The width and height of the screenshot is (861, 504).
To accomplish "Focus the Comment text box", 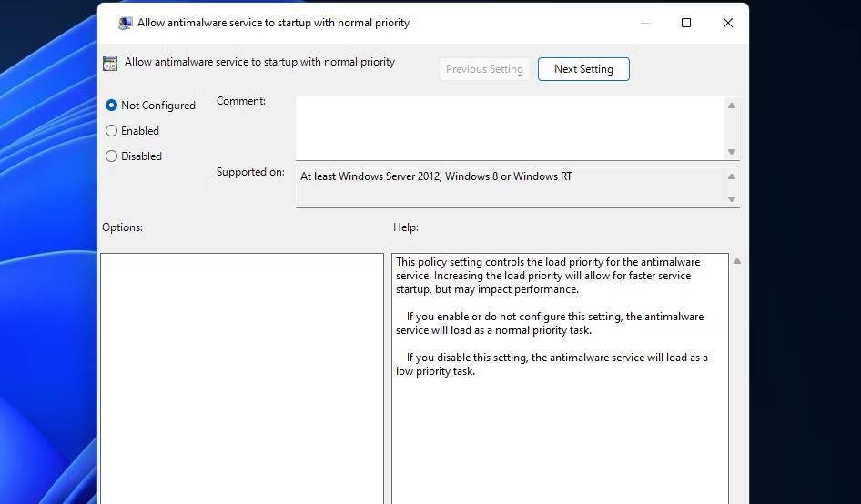I will pos(510,128).
